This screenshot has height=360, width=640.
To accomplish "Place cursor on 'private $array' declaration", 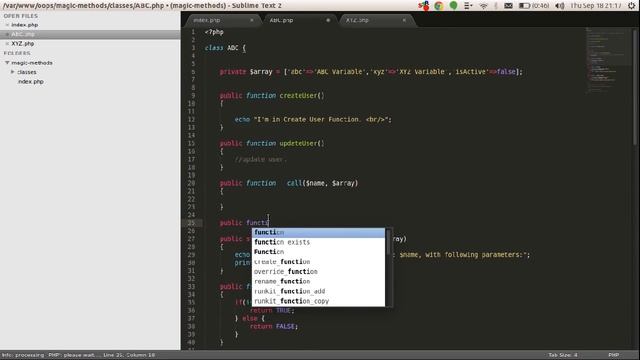I will 246,72.
